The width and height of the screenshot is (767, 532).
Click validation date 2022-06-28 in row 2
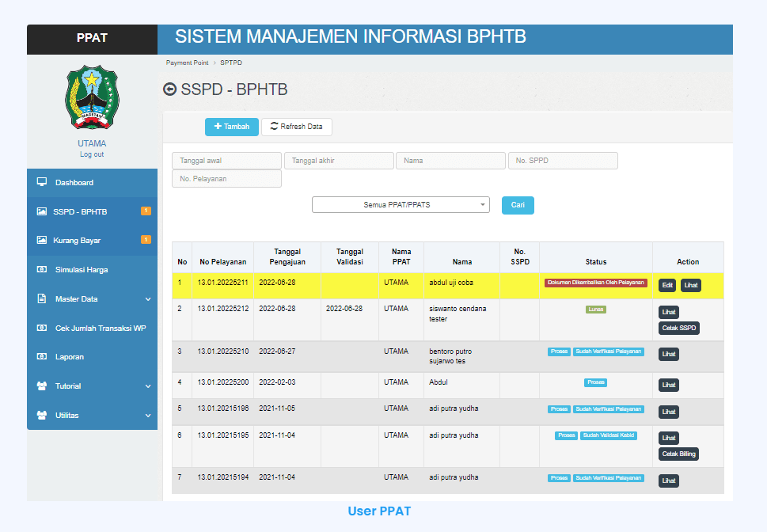(x=344, y=309)
